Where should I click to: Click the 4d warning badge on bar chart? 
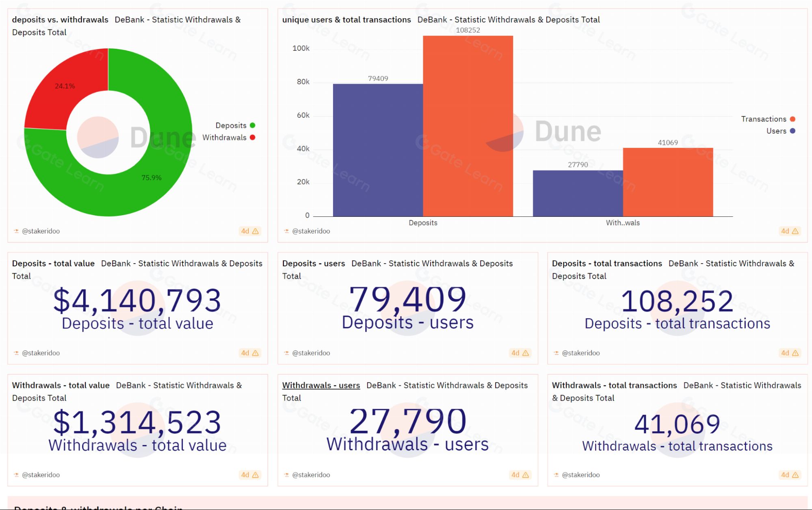(x=790, y=231)
